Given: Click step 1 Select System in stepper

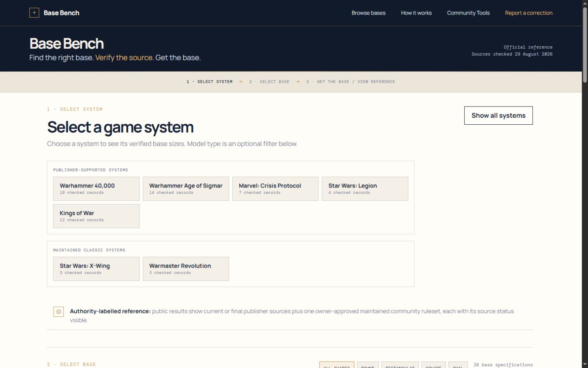Looking at the screenshot, I should (x=210, y=82).
